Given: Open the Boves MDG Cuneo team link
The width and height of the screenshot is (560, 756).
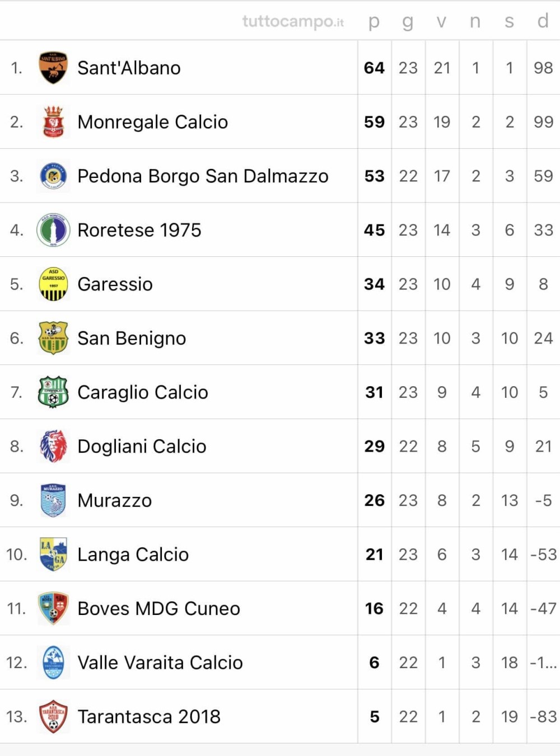Looking at the screenshot, I should (x=158, y=608).
